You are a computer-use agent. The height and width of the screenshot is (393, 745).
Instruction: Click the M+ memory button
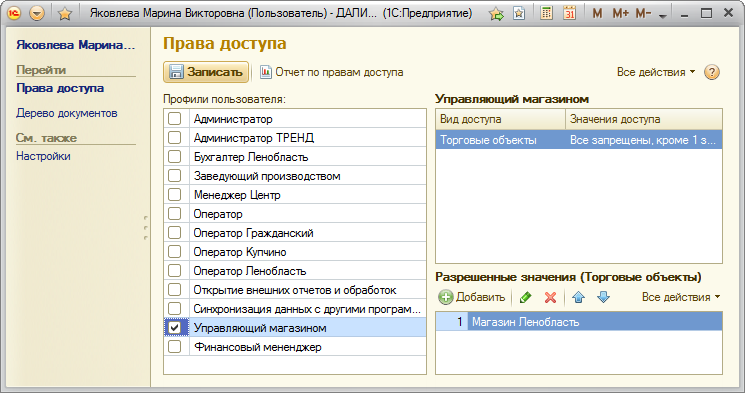pyautogui.click(x=621, y=14)
